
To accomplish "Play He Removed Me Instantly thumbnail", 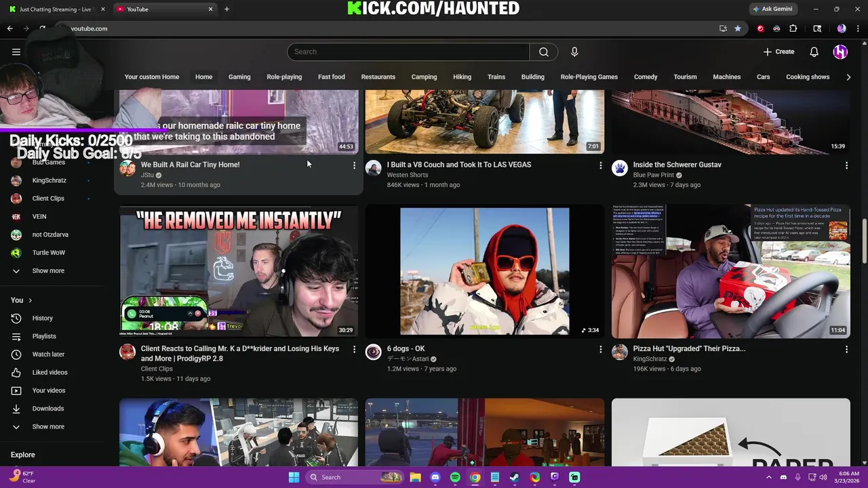I will click(x=239, y=271).
